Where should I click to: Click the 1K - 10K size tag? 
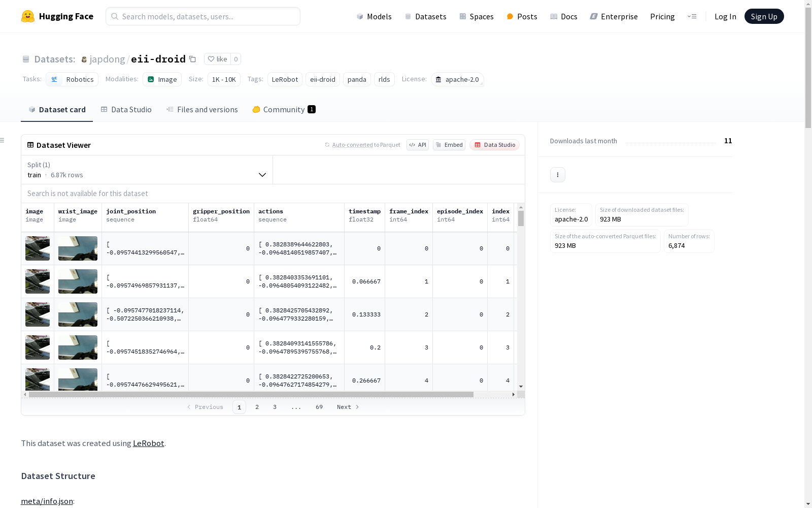tap(224, 79)
